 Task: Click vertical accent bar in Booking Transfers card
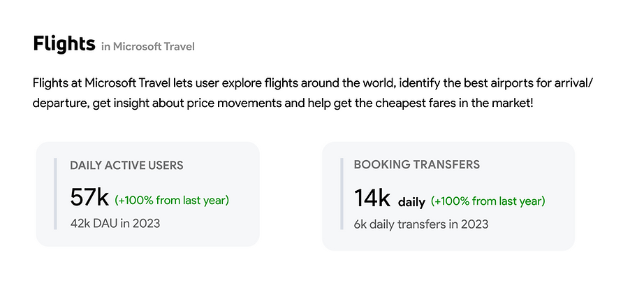[342, 194]
